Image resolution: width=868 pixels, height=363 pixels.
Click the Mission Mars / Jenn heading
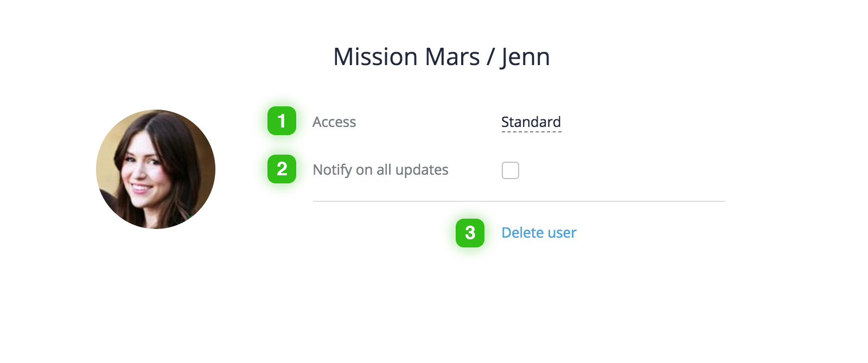tap(442, 57)
